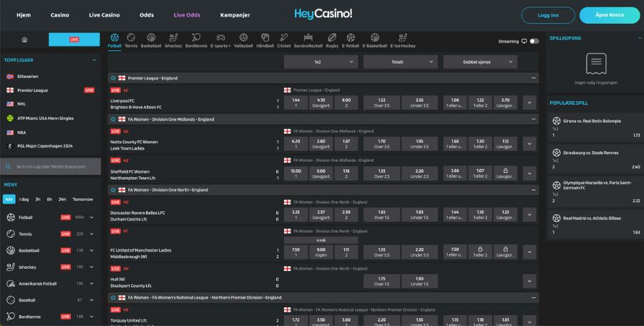644x326 pixels.
Task: Open ATP Miami USA Menn Singles
Action: (x=45, y=118)
